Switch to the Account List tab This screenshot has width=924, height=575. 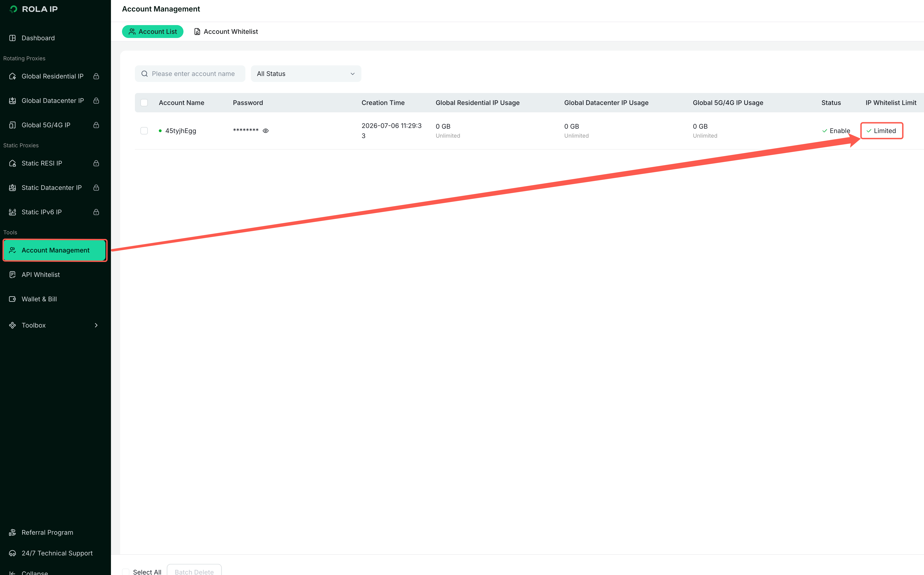pos(152,32)
